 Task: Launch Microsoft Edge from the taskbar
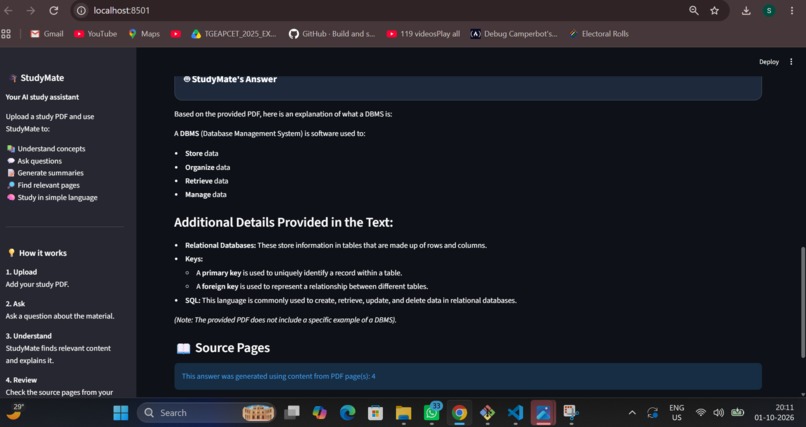[347, 413]
